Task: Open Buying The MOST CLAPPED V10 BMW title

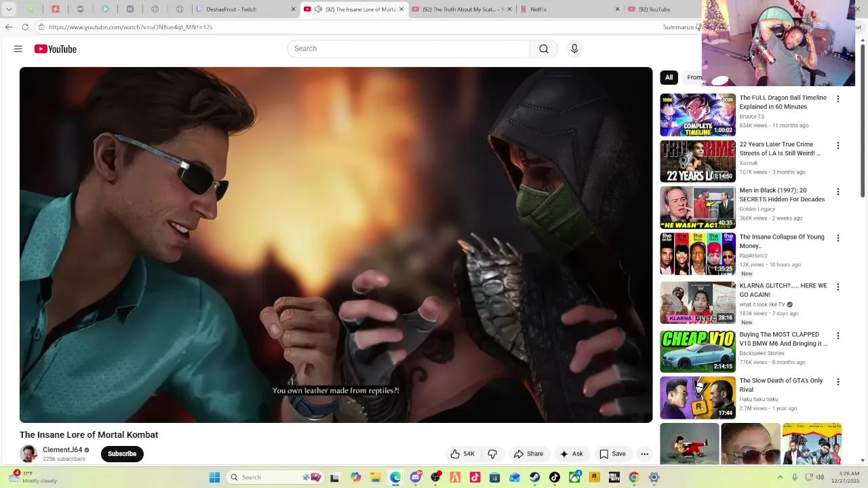Action: (783, 339)
